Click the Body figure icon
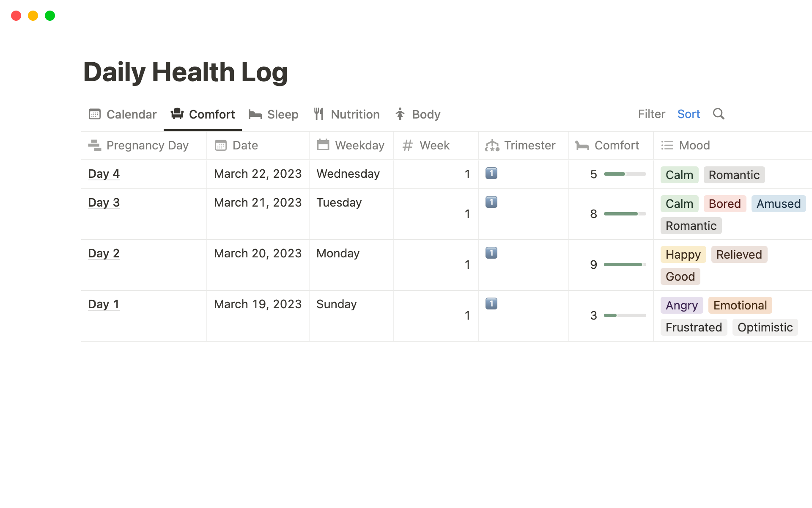Viewport: 812px width, 508px height. (x=400, y=114)
